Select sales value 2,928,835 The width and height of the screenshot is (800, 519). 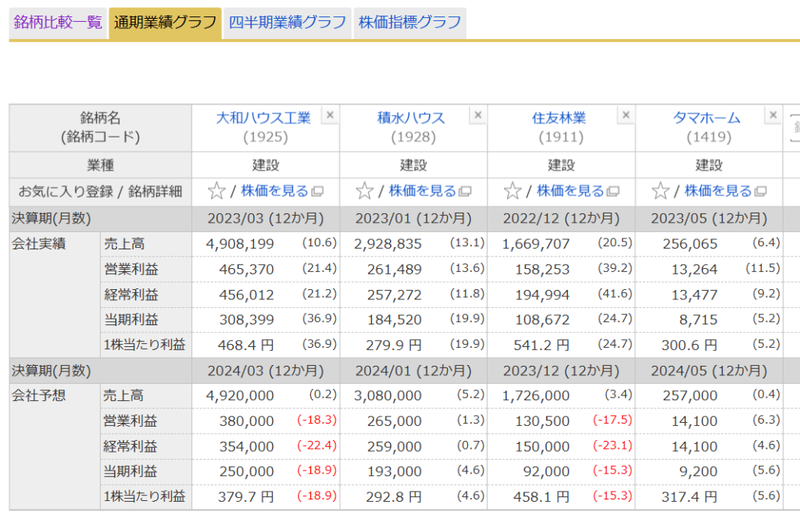(388, 244)
